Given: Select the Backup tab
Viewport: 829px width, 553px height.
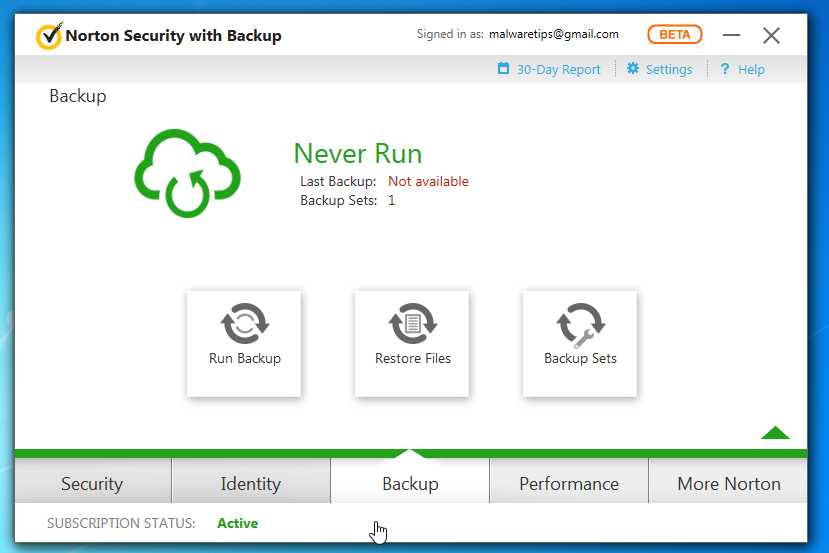Looking at the screenshot, I should [x=410, y=484].
